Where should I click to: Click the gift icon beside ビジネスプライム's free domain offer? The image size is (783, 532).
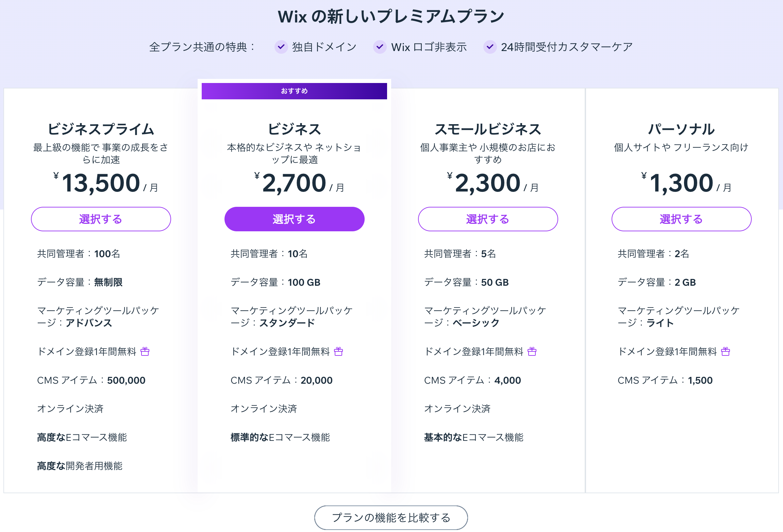(x=146, y=351)
